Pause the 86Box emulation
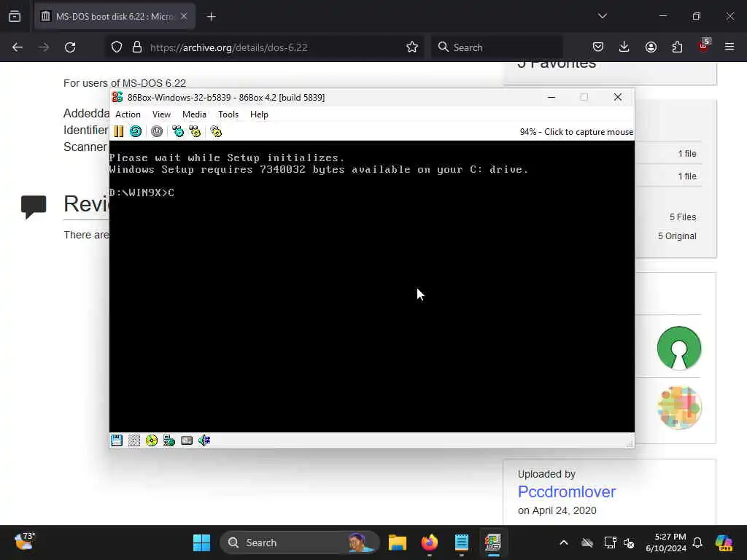 119,131
